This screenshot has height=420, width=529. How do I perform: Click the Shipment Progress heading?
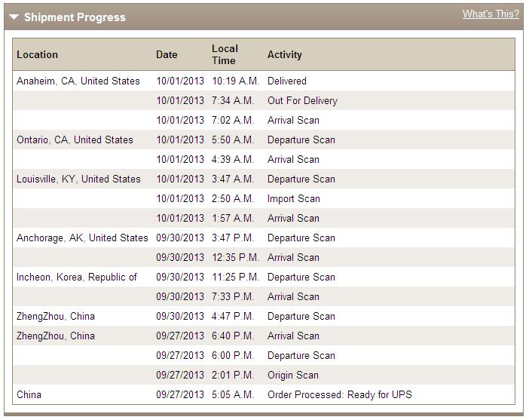[x=75, y=17]
